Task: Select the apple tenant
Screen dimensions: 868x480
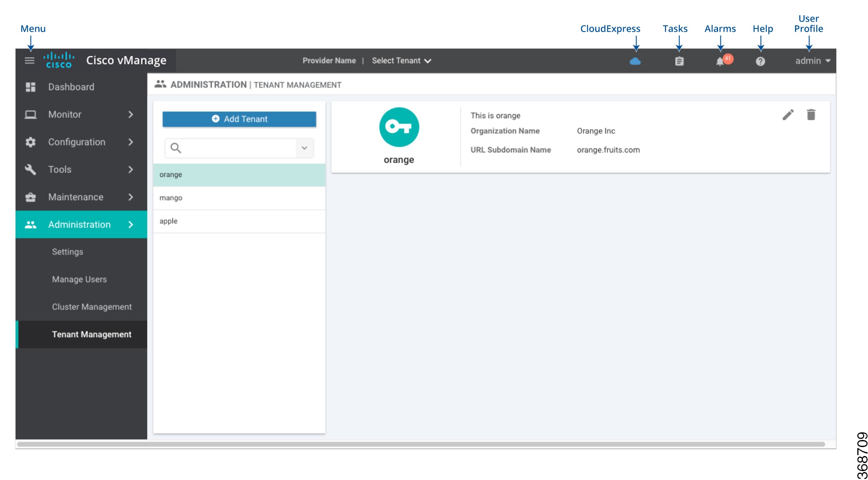Action: 239,221
